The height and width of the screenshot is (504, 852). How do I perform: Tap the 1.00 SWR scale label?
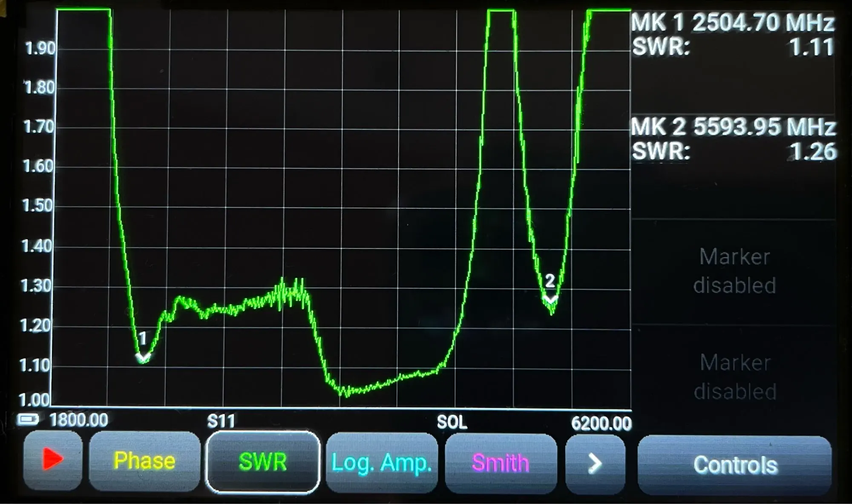34,400
